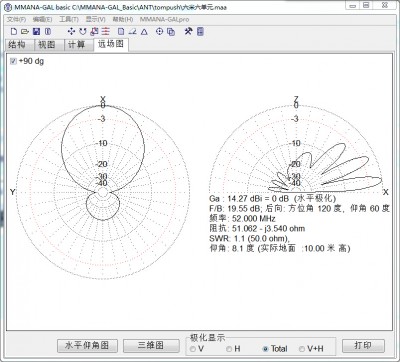Click the icon left of the red lines

pos(95,32)
